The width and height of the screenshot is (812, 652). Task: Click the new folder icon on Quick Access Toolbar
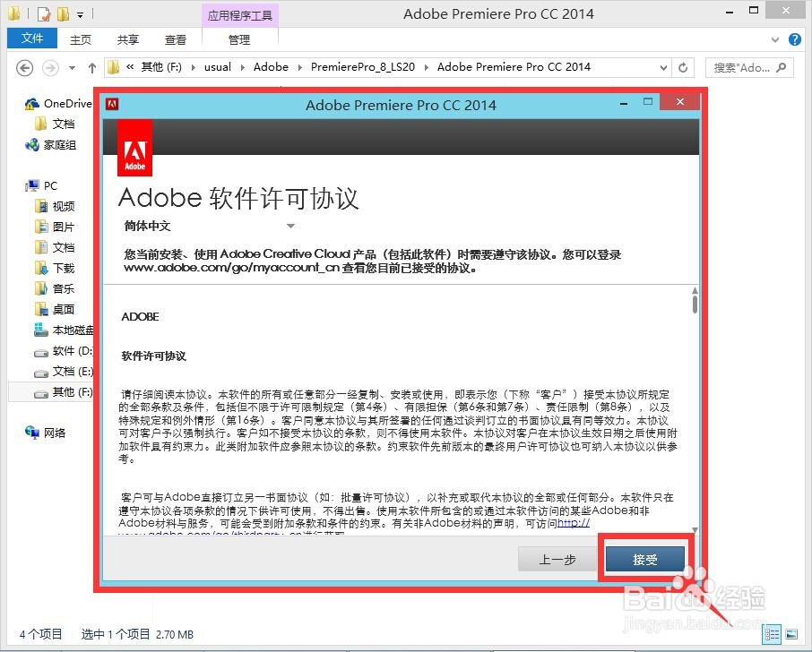[x=62, y=13]
